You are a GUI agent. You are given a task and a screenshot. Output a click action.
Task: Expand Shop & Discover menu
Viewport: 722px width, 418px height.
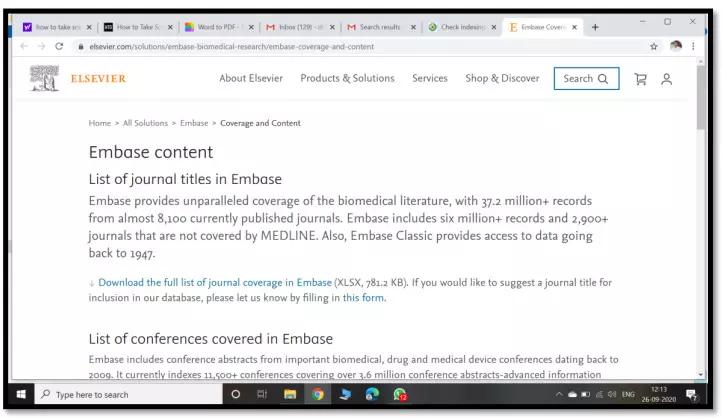[x=502, y=79]
